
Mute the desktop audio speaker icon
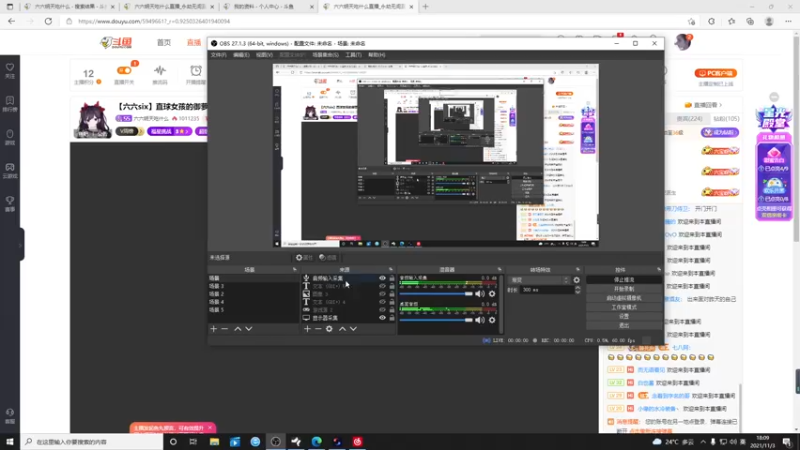pos(480,320)
